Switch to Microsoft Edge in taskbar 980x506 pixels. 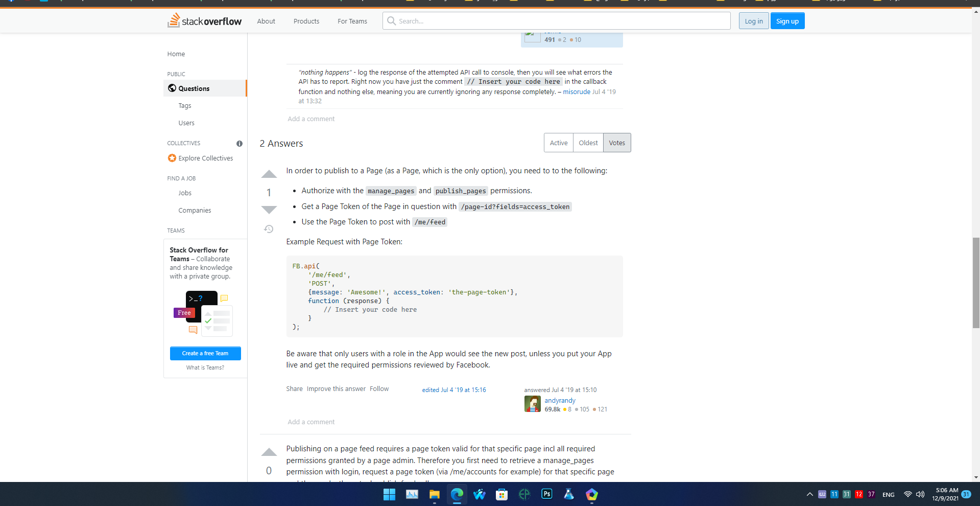tap(457, 494)
